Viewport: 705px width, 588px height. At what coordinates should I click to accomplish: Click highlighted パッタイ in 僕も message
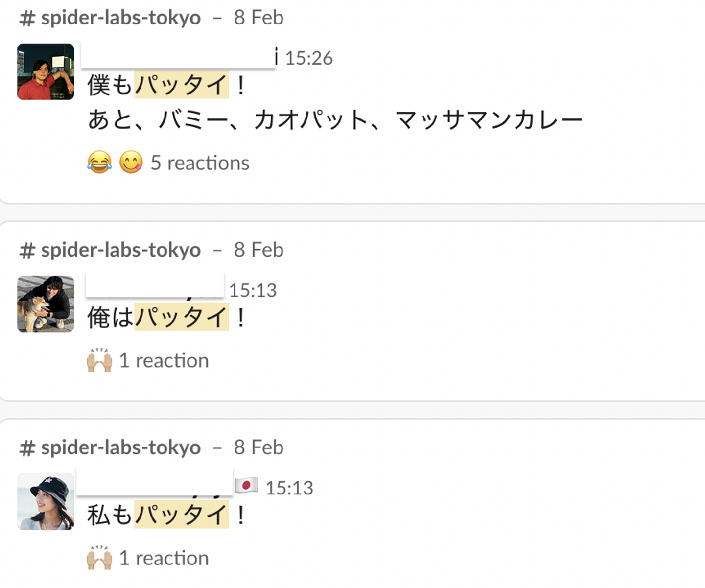click(182, 85)
